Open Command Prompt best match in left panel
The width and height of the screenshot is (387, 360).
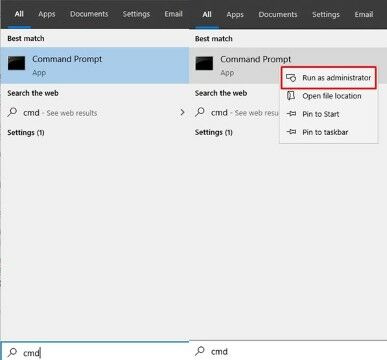[x=95, y=65]
